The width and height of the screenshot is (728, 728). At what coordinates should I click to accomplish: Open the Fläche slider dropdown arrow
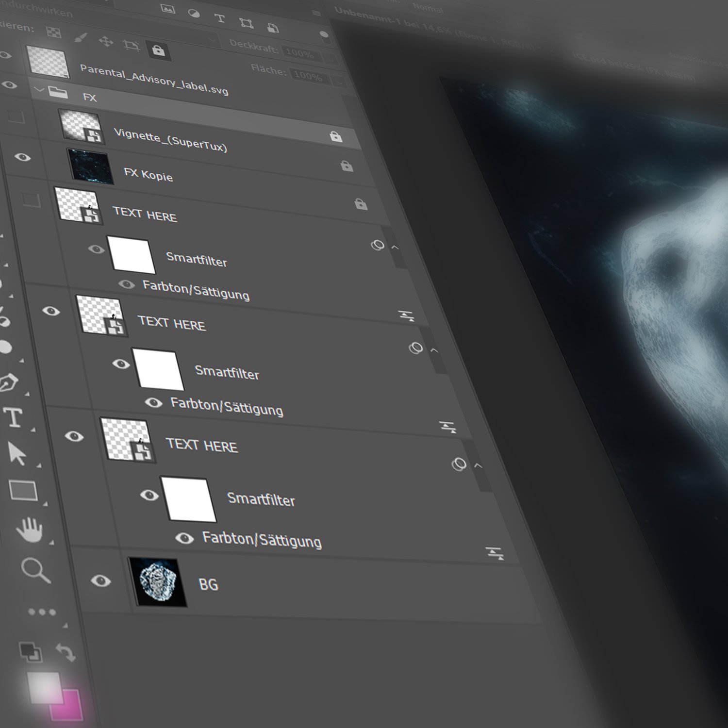coord(340,83)
